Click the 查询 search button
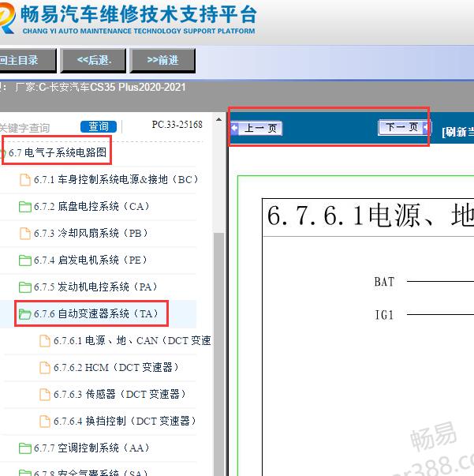The image size is (474, 476). coord(99,126)
